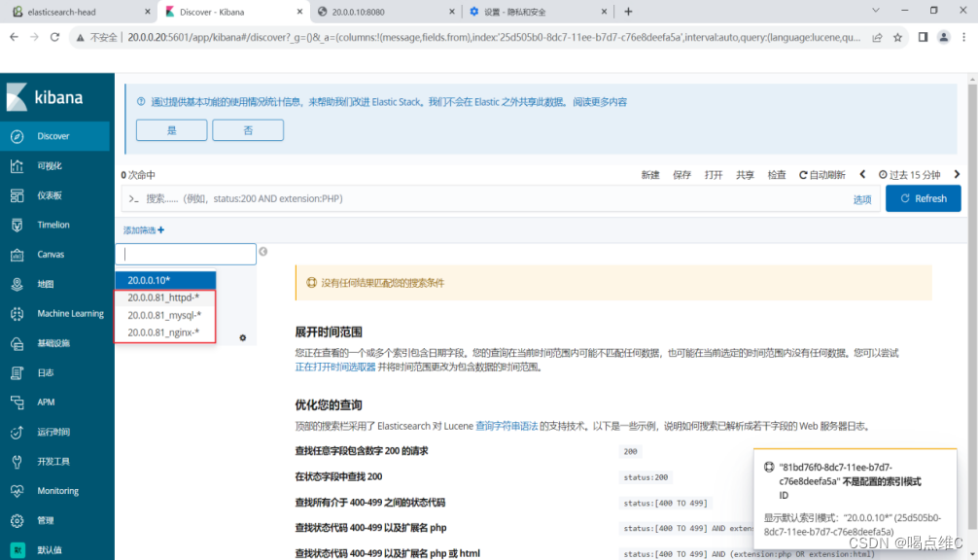The width and height of the screenshot is (978, 560).
Task: Select index pattern 20.0.0.10*
Action: [x=166, y=280]
